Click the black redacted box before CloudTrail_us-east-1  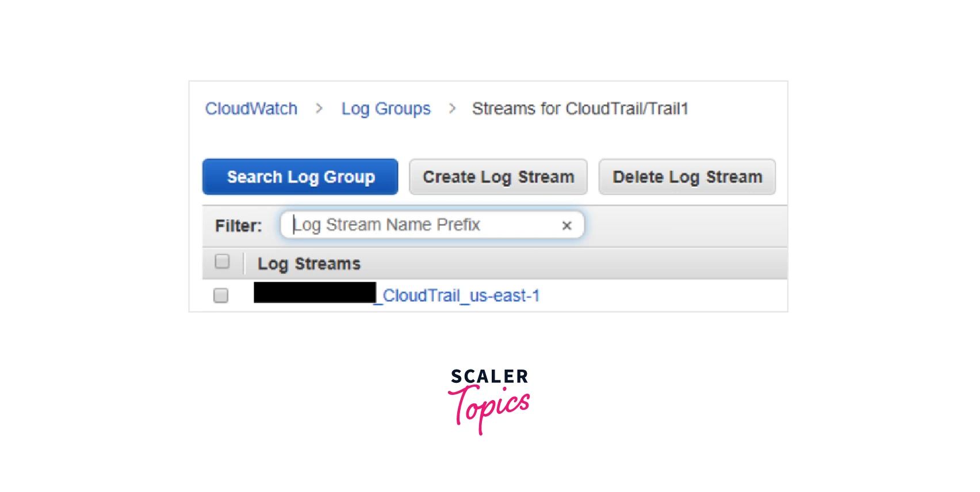click(315, 293)
